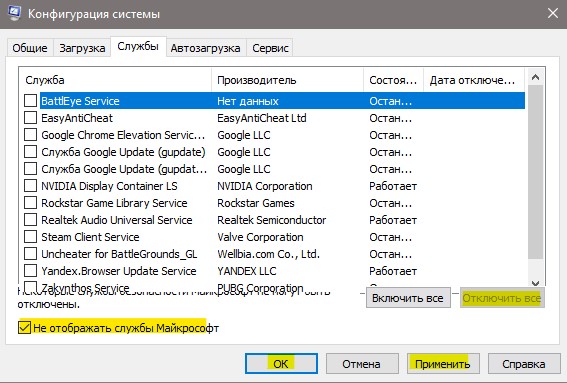Tick the Steam Client Service checkbox
This screenshot has height=383, width=567.
[30, 237]
